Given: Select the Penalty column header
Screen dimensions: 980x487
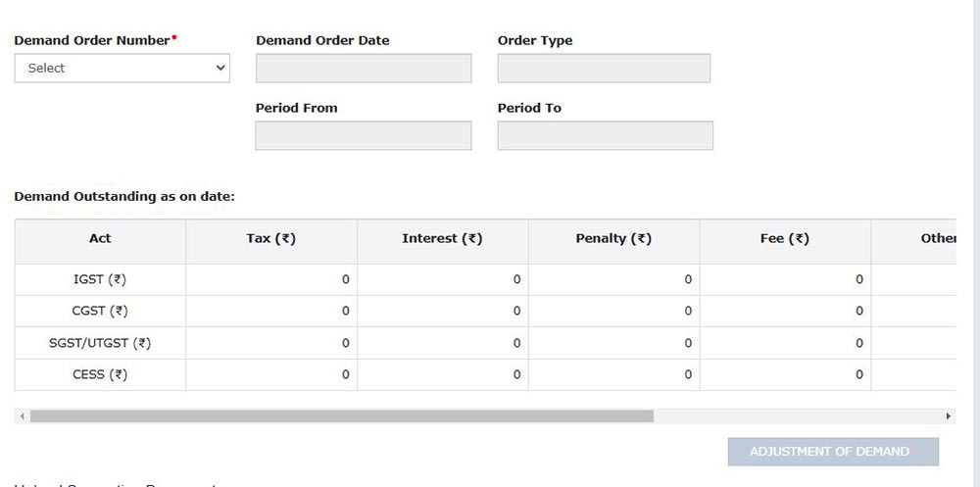Looking at the screenshot, I should point(613,239).
